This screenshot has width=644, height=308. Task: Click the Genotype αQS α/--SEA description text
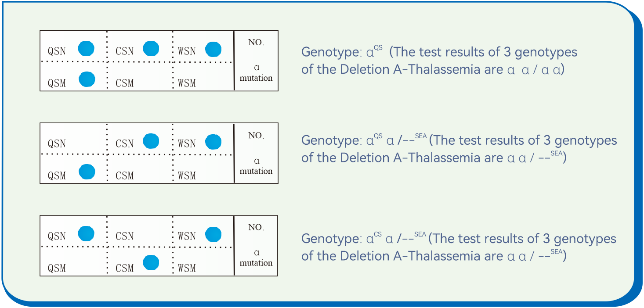point(459,149)
